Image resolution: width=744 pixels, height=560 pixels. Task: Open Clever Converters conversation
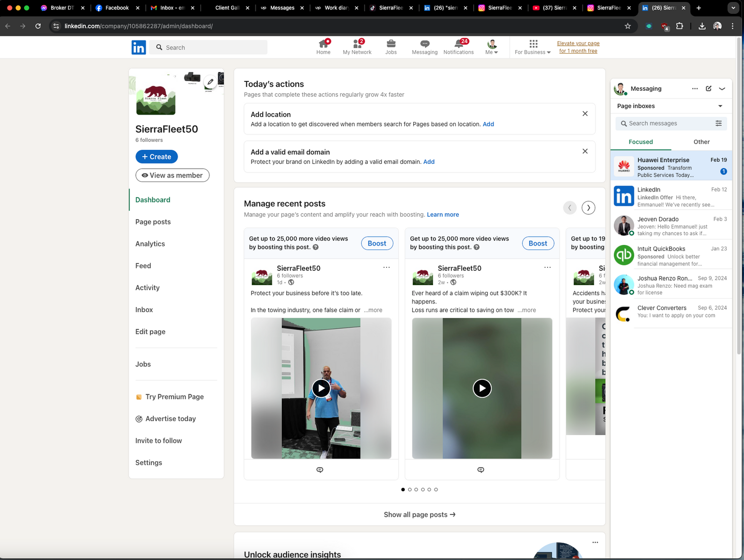pyautogui.click(x=671, y=312)
